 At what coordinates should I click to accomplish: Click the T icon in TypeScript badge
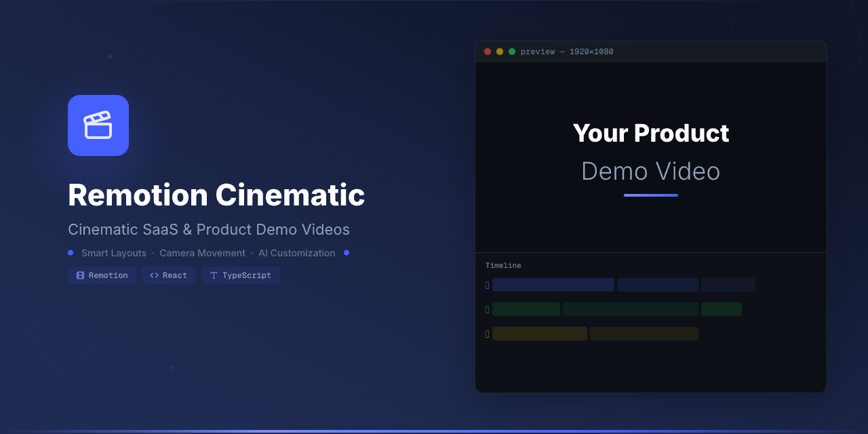point(214,275)
